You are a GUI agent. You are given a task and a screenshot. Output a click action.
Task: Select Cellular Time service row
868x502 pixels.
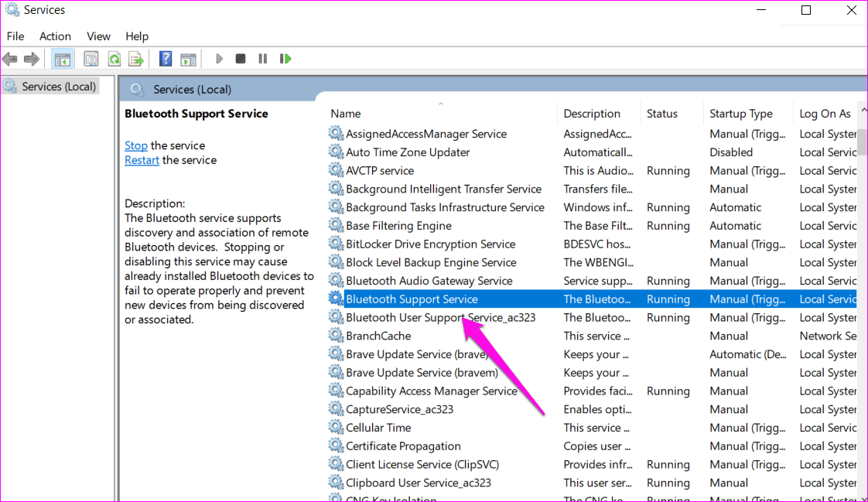tap(592, 427)
